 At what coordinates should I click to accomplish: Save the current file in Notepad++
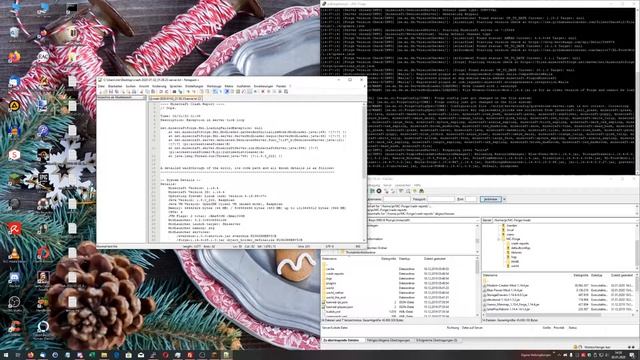tap(111, 91)
